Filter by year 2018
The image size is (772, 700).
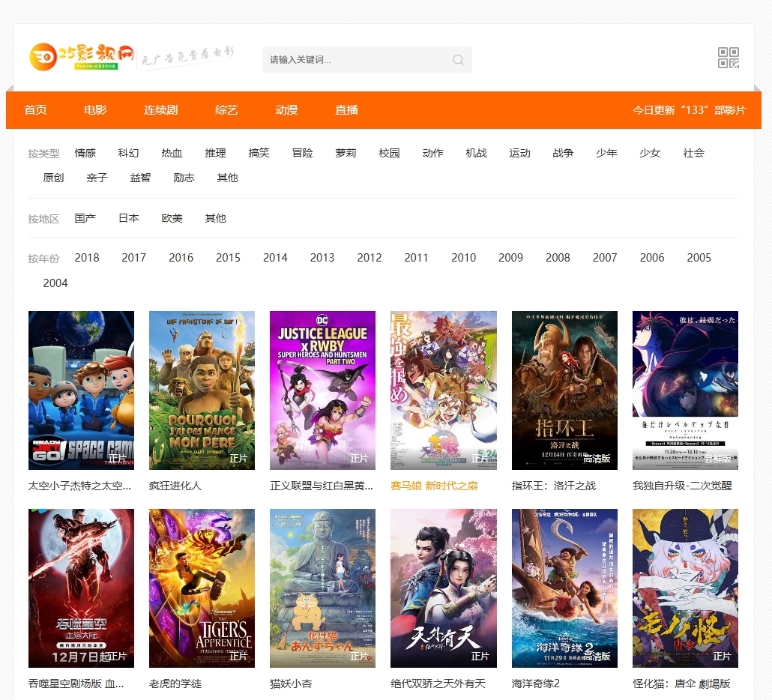click(87, 258)
